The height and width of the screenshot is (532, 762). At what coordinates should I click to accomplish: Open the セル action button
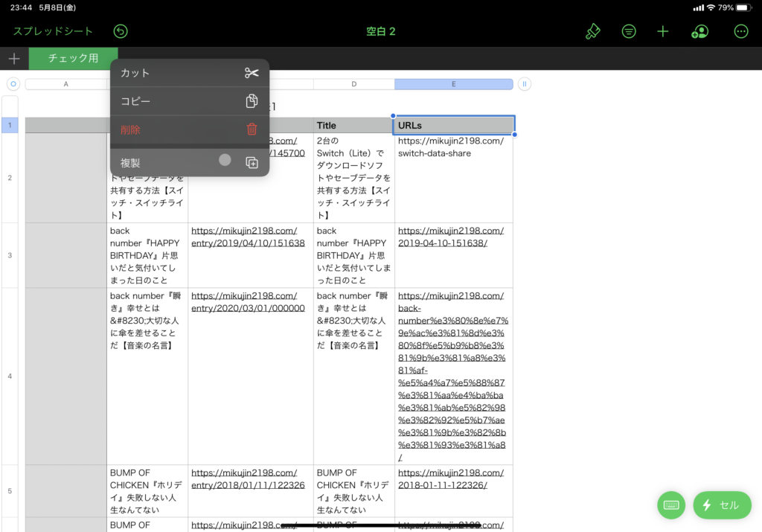click(x=722, y=505)
